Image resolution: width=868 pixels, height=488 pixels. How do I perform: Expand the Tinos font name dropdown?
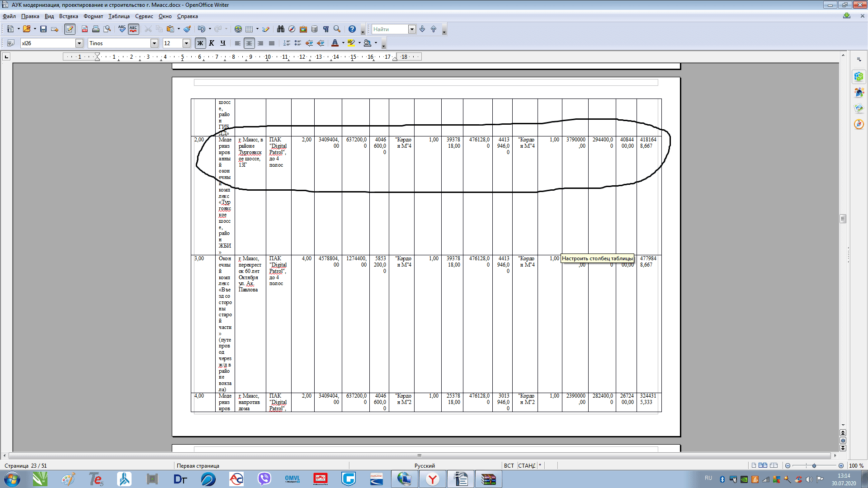154,43
